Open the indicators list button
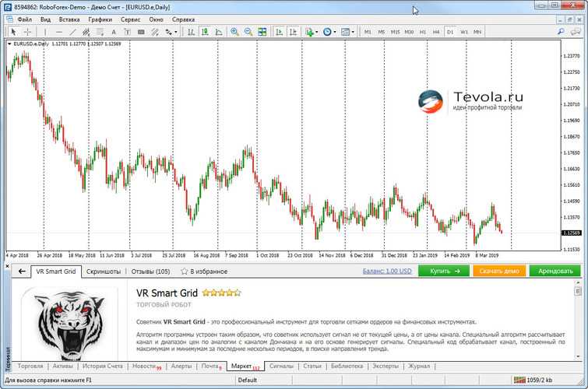Screen dimensions: 588x389 click(x=309, y=32)
